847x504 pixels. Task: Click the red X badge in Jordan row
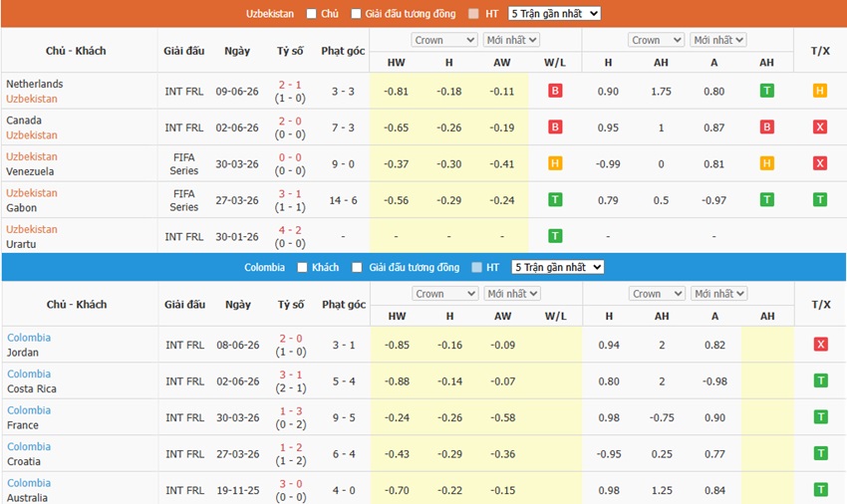click(x=820, y=344)
